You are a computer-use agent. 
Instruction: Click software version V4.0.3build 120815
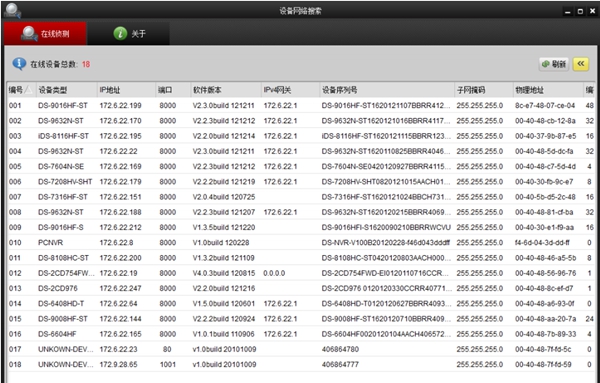pyautogui.click(x=224, y=273)
